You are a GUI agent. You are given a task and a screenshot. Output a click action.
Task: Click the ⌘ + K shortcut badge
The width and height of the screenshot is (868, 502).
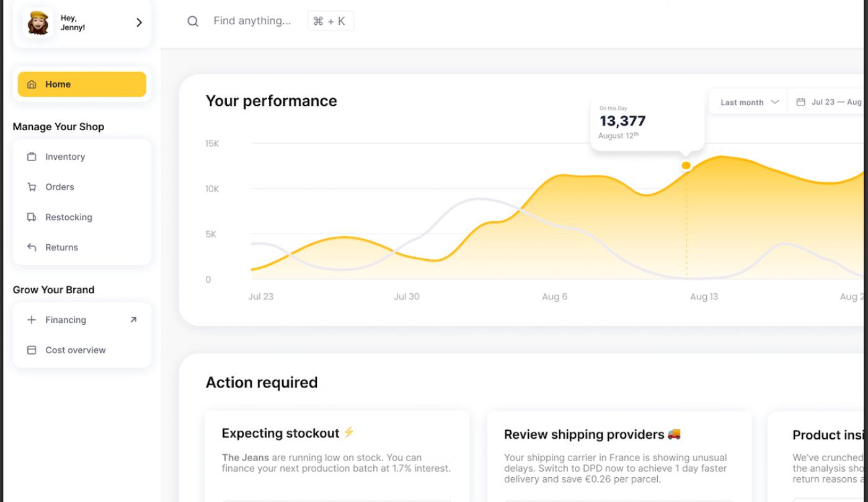pos(330,21)
